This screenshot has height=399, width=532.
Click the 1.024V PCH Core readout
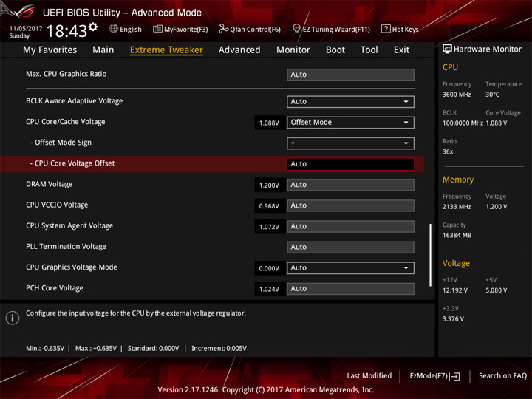pyautogui.click(x=269, y=289)
